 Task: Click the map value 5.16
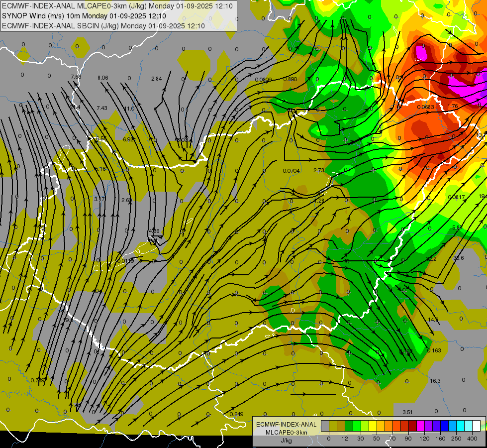pos(100,169)
